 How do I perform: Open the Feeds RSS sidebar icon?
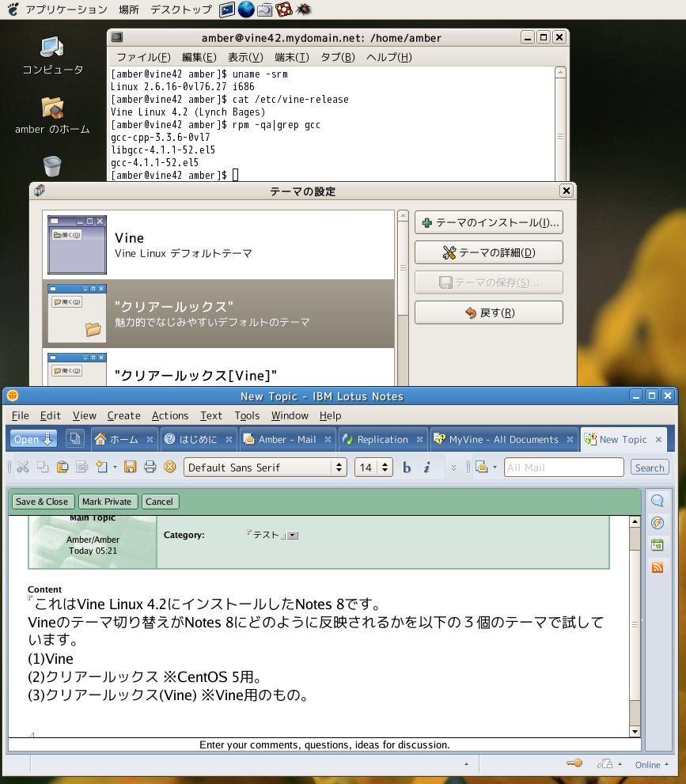tap(657, 567)
